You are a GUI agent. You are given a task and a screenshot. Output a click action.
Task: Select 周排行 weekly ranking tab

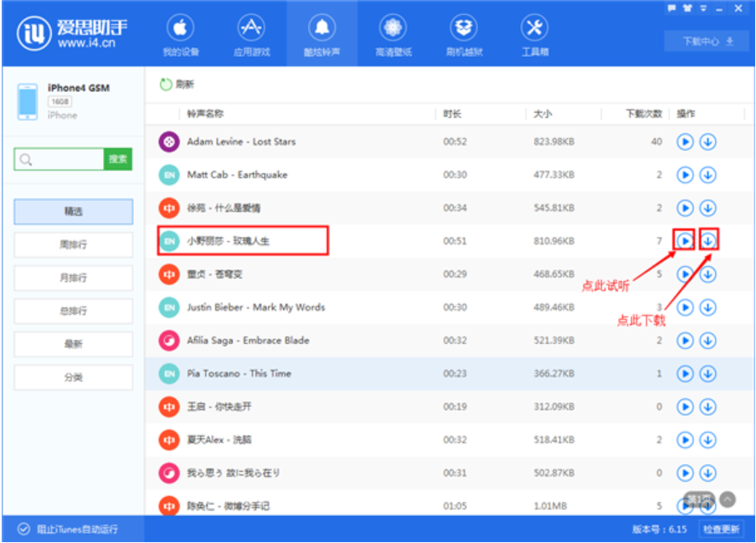click(74, 245)
